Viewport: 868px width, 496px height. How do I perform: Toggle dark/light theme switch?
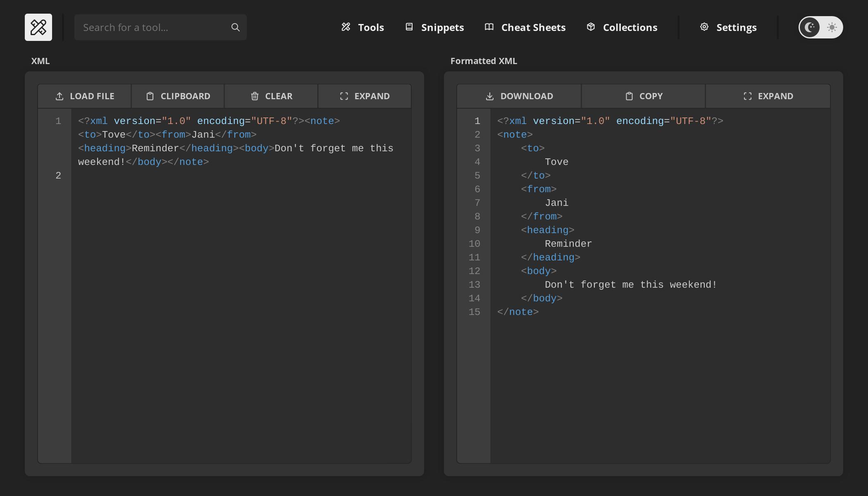point(820,27)
